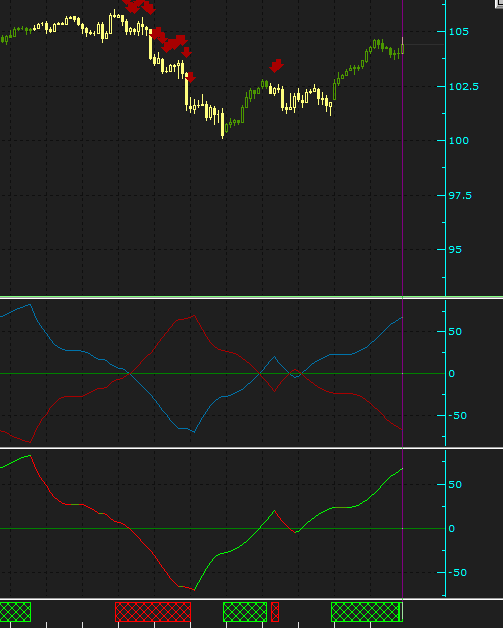Click the rightmost green hatched signal box
503x628 pixels.
(367, 612)
